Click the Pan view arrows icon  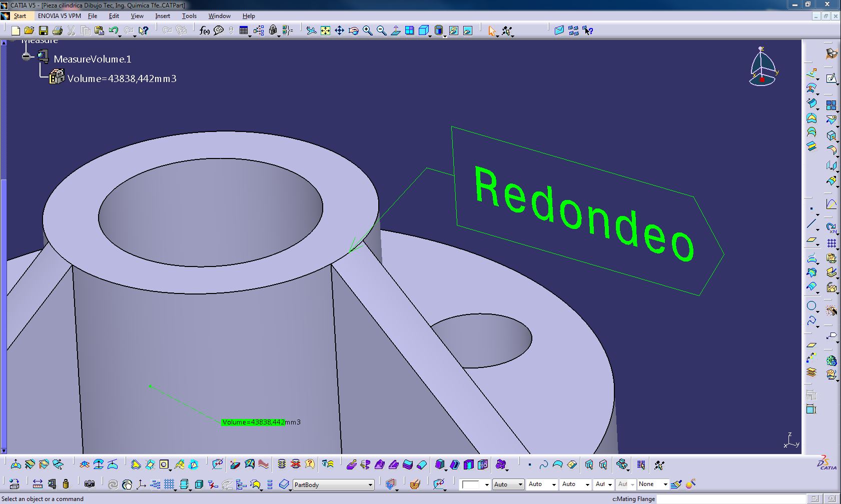click(339, 31)
